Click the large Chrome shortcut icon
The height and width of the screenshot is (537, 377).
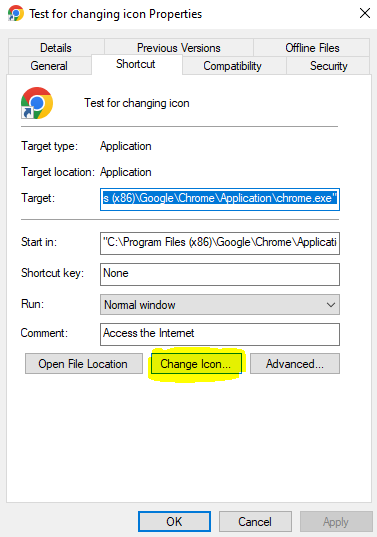tap(37, 103)
